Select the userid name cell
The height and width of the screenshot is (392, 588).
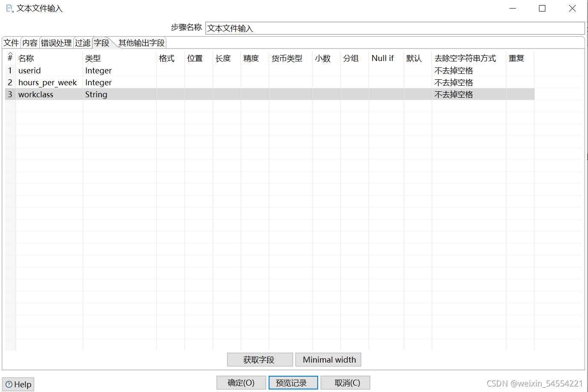(49, 70)
